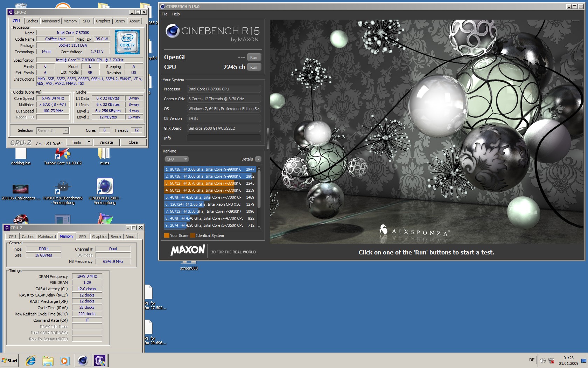Click the Validate button in CPU-Z
This screenshot has width=588, height=368.
pos(106,142)
